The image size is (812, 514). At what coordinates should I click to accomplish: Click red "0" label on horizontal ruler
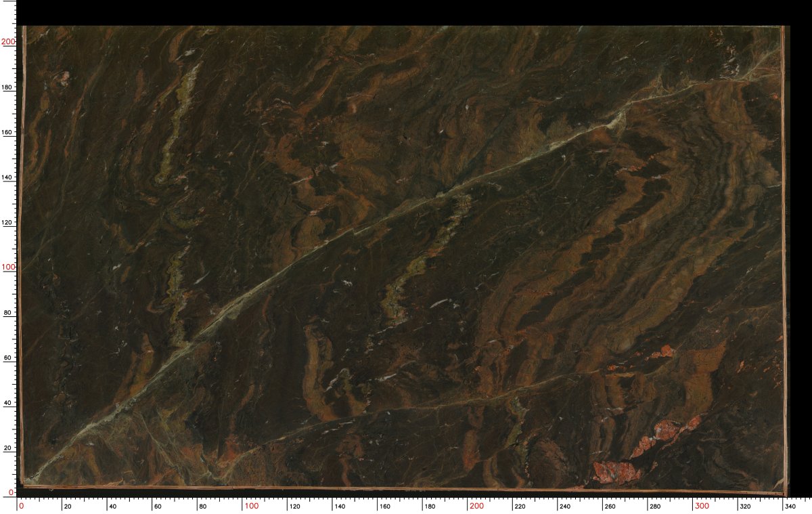coord(22,506)
